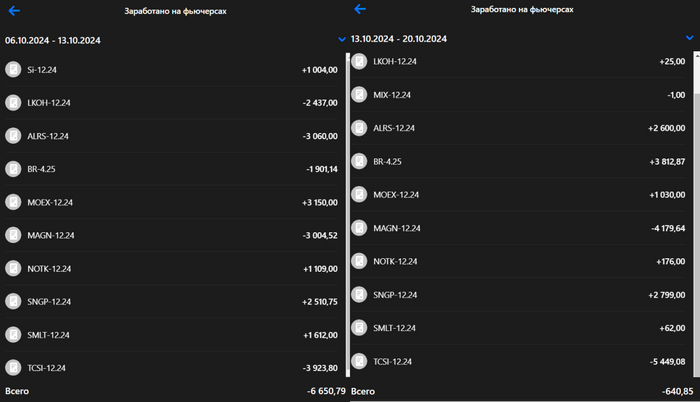Click icon beside TCSI-12.24 showing -5 449,08
The height and width of the screenshot is (402, 700).
pyautogui.click(x=359, y=361)
